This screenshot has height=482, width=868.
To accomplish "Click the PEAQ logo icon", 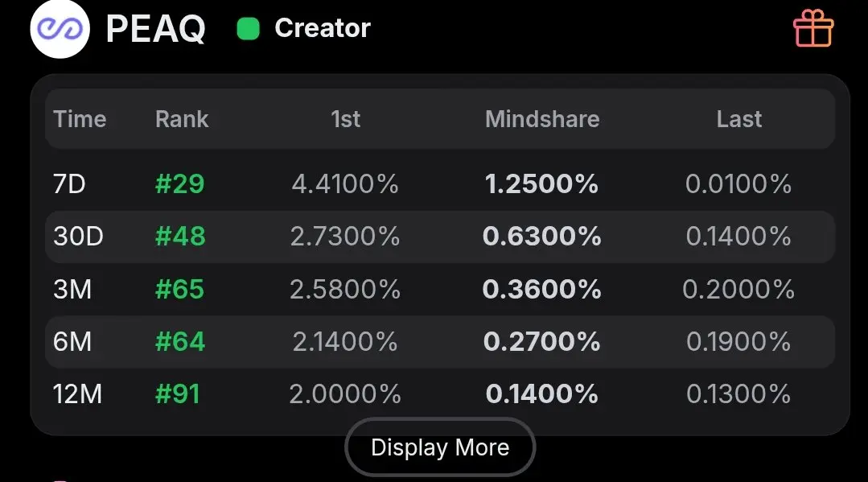I will [59, 28].
